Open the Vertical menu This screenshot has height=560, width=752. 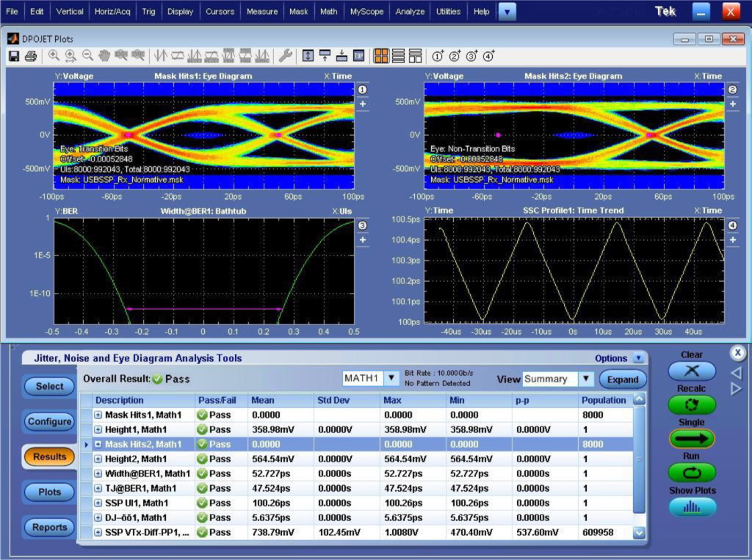click(x=70, y=12)
